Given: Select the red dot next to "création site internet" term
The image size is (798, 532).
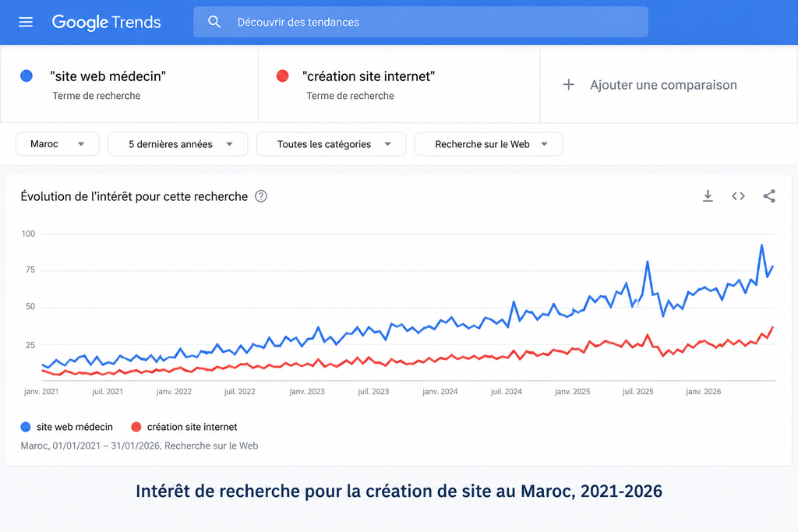Looking at the screenshot, I should pyautogui.click(x=282, y=76).
